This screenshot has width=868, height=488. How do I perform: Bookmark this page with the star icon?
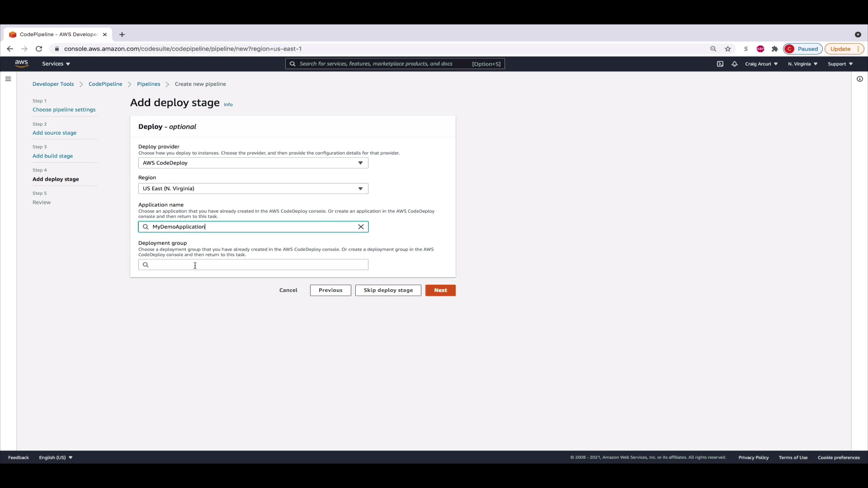[728, 49]
